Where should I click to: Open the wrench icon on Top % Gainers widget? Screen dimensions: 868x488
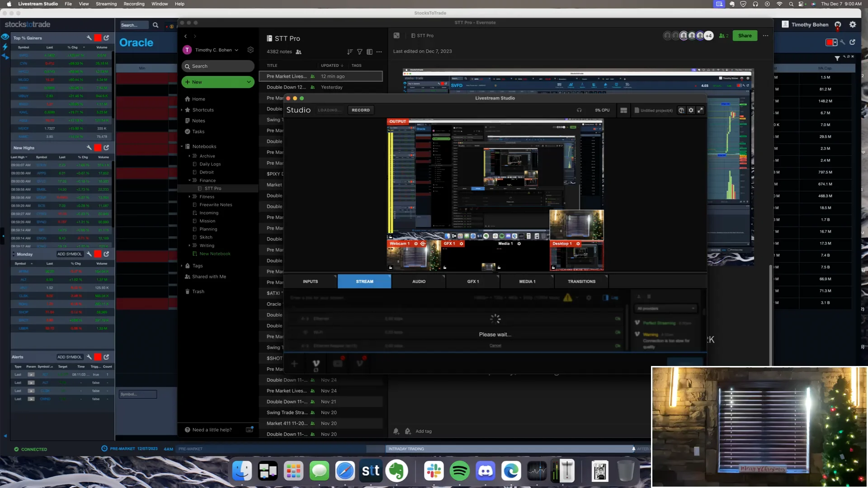point(89,38)
